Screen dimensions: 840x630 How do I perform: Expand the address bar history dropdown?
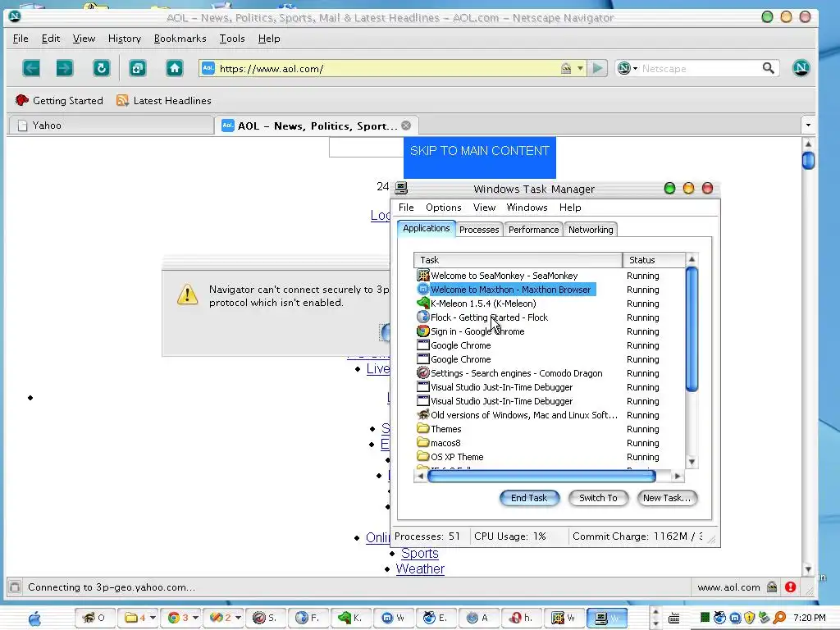point(580,69)
